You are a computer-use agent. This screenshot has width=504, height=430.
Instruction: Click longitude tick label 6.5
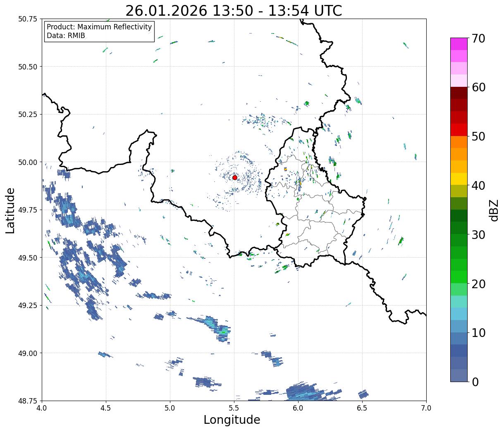click(362, 408)
